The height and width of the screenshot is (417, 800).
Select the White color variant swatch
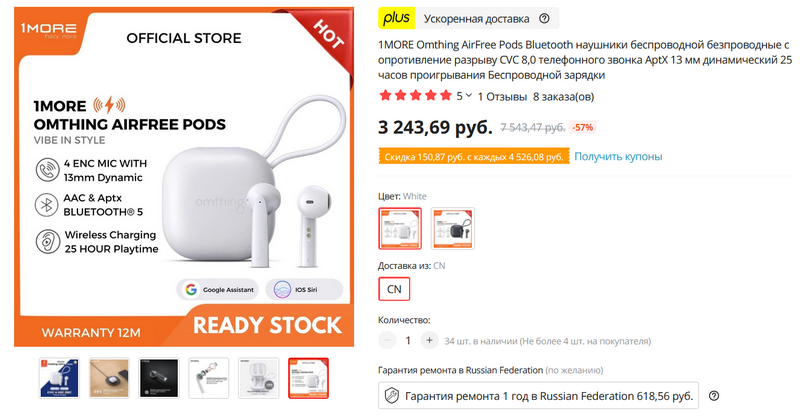coord(400,228)
